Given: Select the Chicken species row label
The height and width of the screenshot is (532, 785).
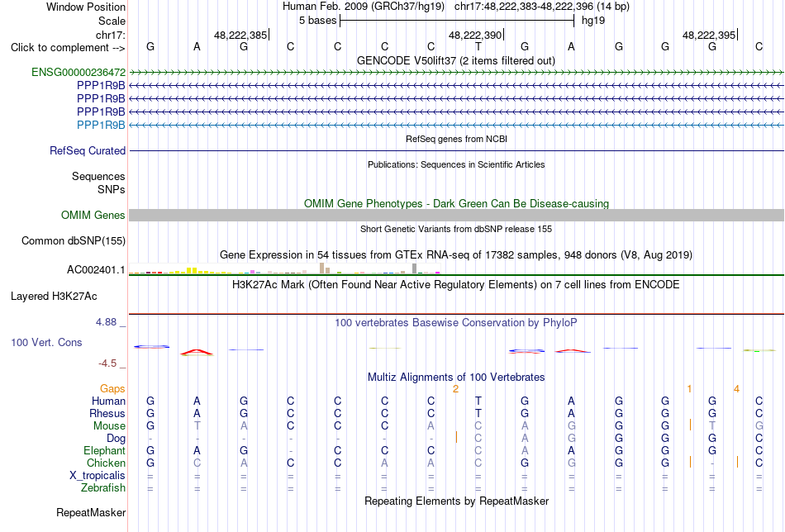Looking at the screenshot, I should pos(106,463).
